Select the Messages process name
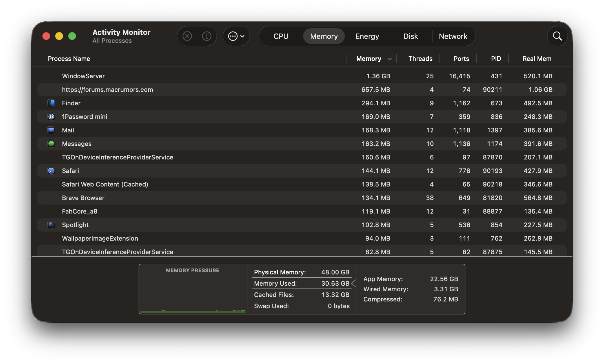 [77, 144]
